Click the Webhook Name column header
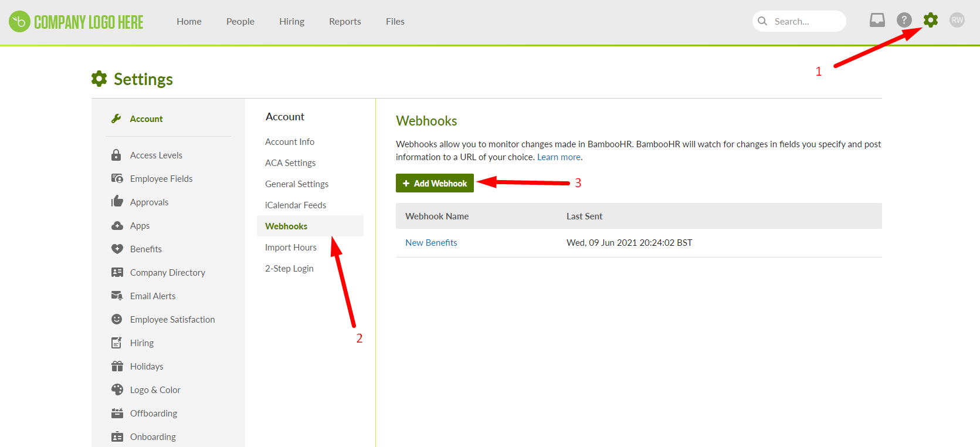This screenshot has height=447, width=980. click(x=437, y=216)
